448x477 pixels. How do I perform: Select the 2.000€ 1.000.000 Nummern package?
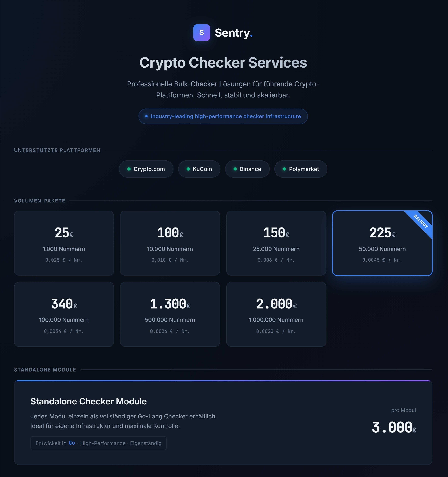click(x=276, y=314)
